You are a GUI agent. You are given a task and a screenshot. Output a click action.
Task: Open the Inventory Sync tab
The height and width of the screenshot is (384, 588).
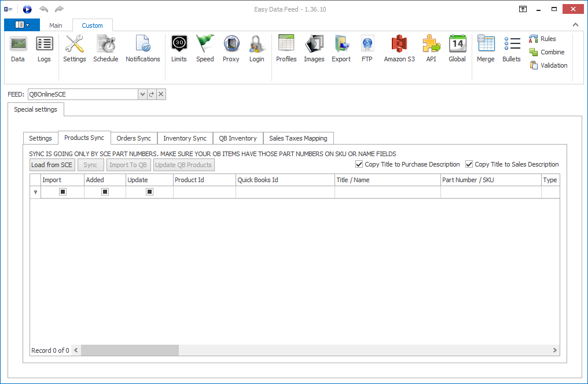[185, 138]
